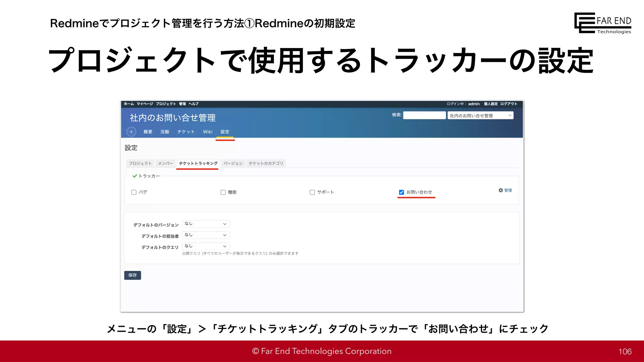Click the トラッカー legend text
The height and width of the screenshot is (362, 644).
[x=149, y=176]
